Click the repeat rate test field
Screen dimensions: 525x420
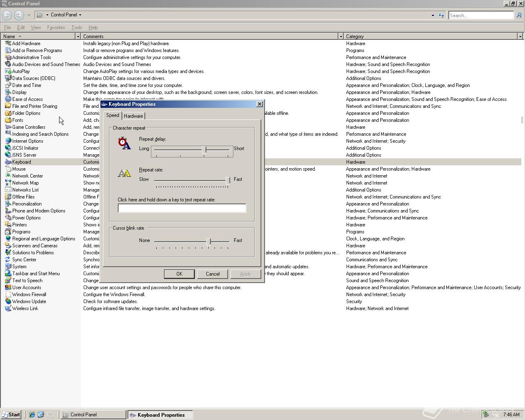(182, 208)
